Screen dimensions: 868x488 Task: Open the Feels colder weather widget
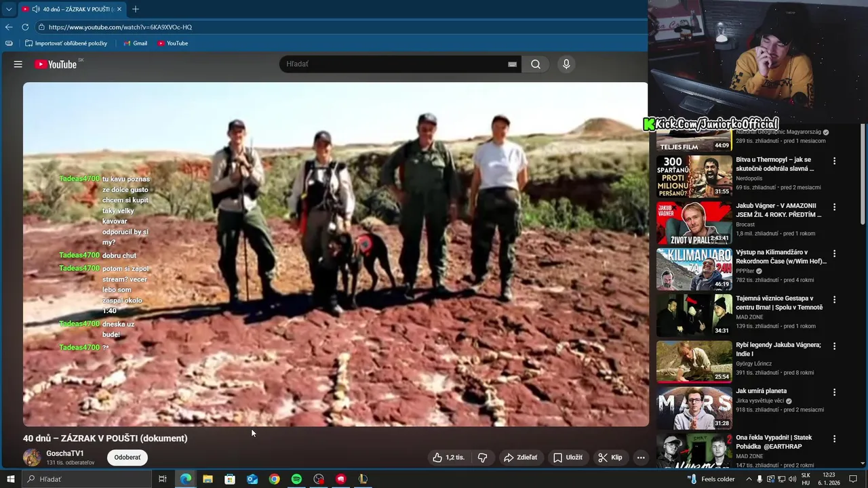coord(712,479)
